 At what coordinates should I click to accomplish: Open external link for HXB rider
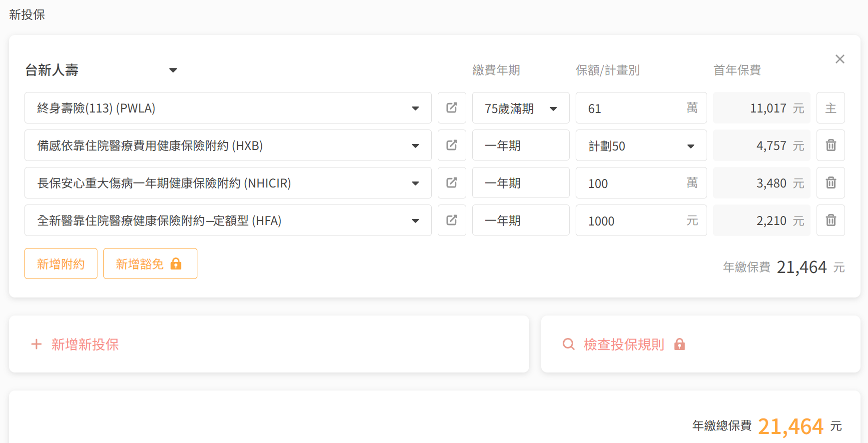(x=452, y=145)
